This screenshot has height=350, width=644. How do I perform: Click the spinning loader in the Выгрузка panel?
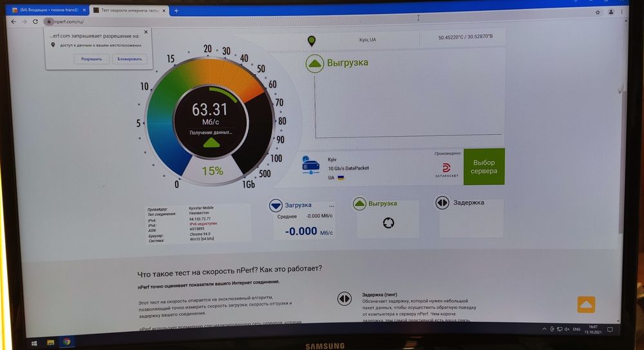tap(388, 223)
